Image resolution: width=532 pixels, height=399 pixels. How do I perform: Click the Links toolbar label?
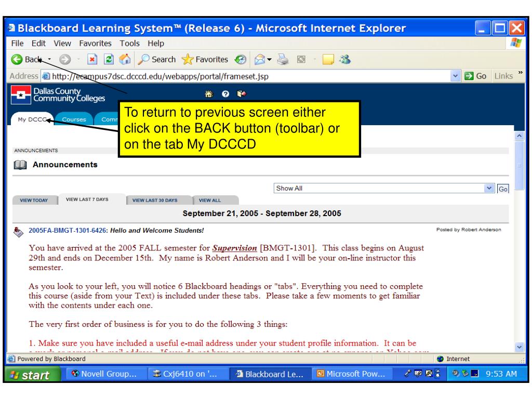tap(503, 76)
